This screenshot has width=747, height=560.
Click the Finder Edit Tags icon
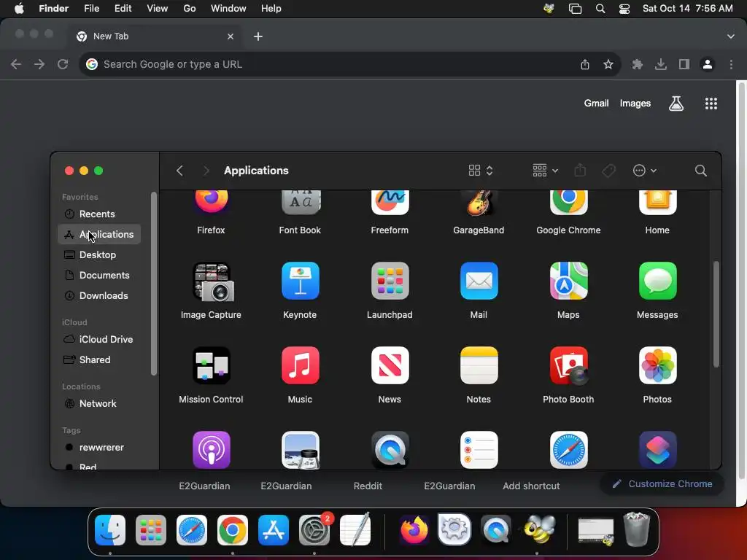[608, 171]
